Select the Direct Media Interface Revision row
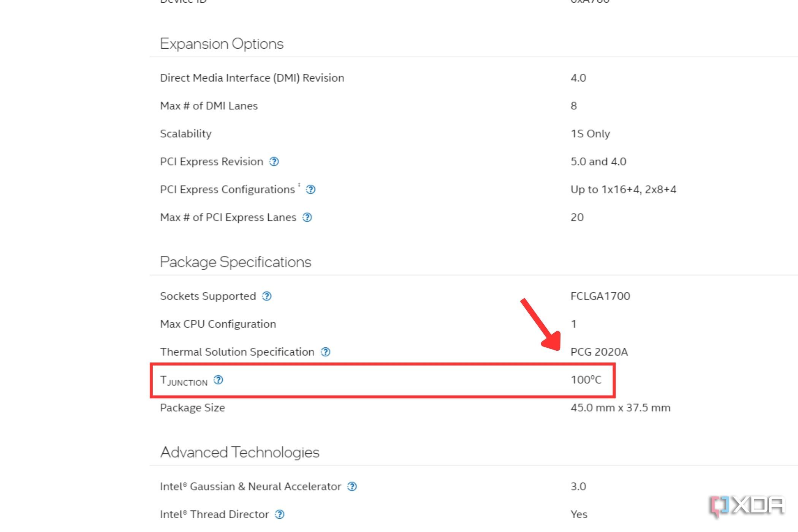This screenshot has width=798, height=532. tap(252, 78)
